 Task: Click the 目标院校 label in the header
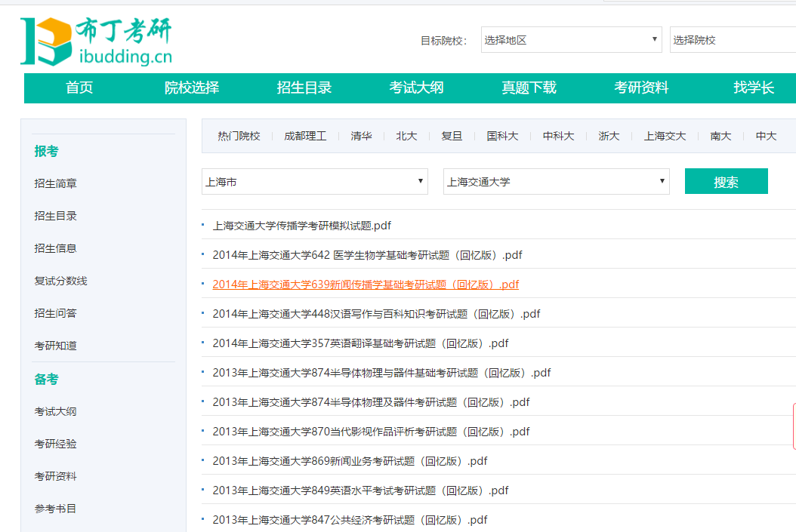point(443,41)
